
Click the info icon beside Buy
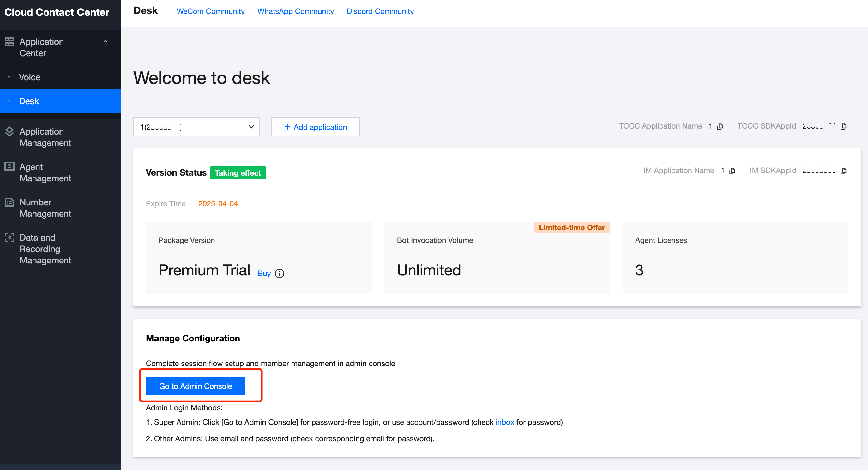click(x=279, y=274)
